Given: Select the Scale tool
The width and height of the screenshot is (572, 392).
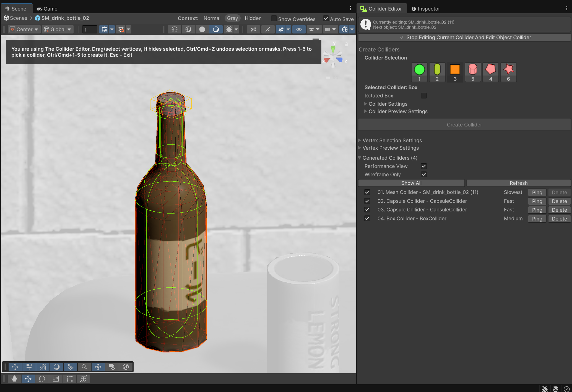Looking at the screenshot, I should [56, 379].
